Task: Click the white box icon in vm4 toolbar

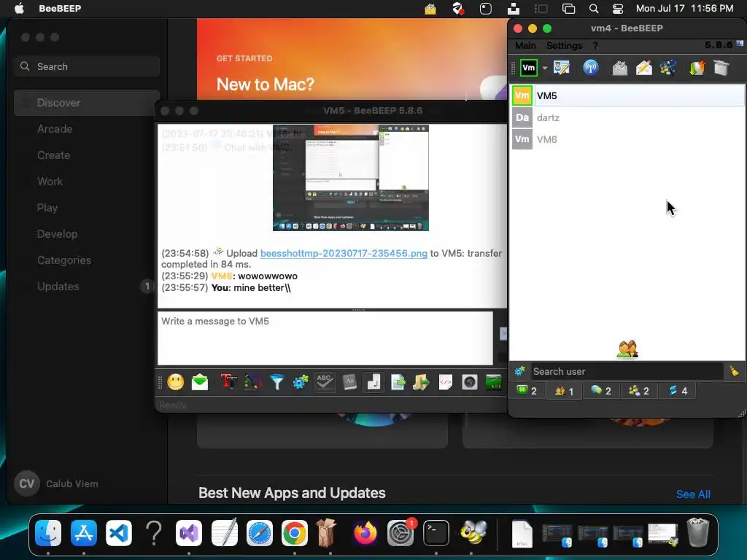Action: [x=721, y=68]
